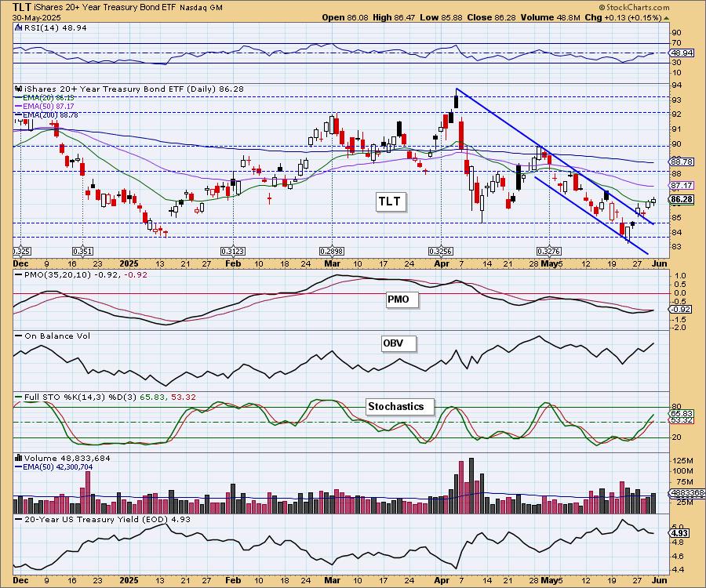This screenshot has width=706, height=588.
Task: Click the 4.93 yield tag on right axis
Action: (680, 534)
